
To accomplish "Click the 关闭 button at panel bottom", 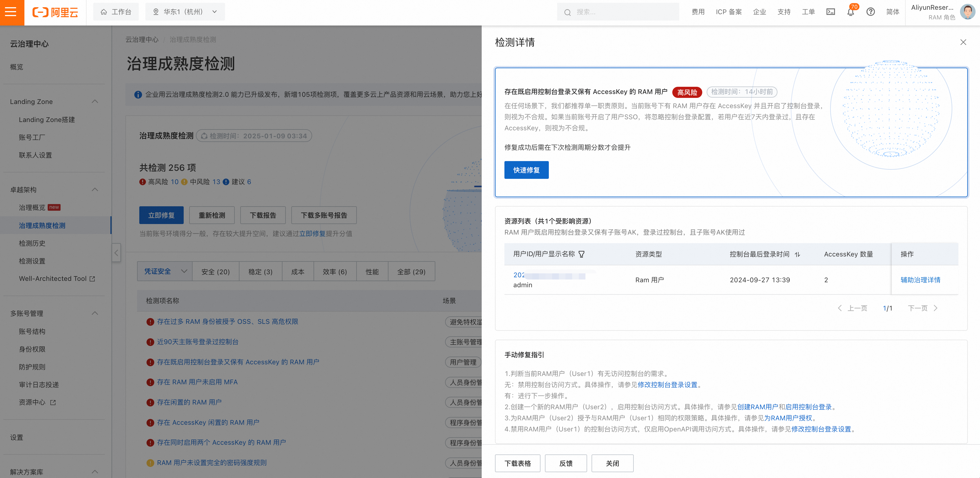I will [x=612, y=463].
